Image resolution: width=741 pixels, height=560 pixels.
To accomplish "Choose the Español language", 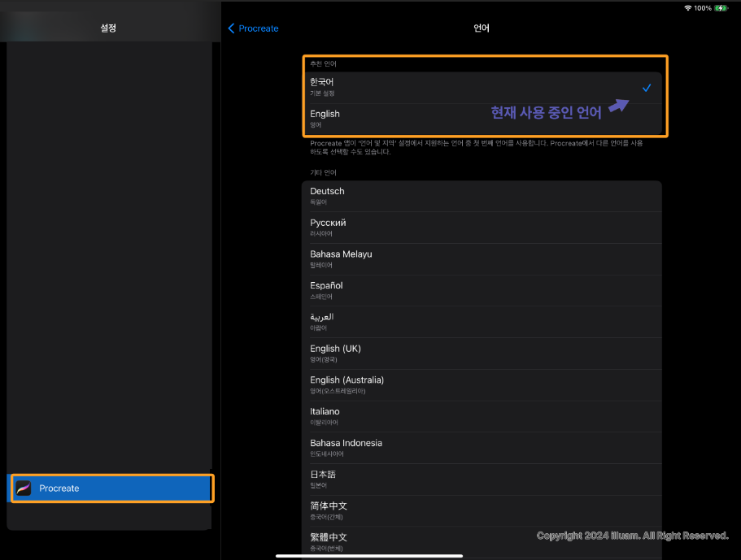I will pyautogui.click(x=482, y=290).
